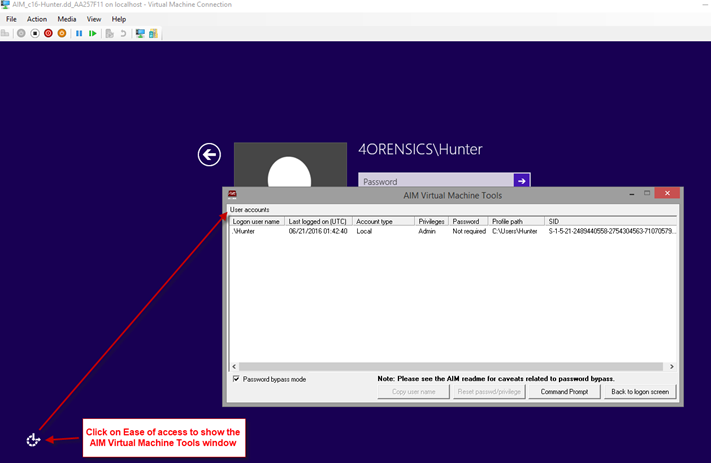Click the Back to logon screen button
Viewport: 711px width, 463px height.
click(640, 391)
